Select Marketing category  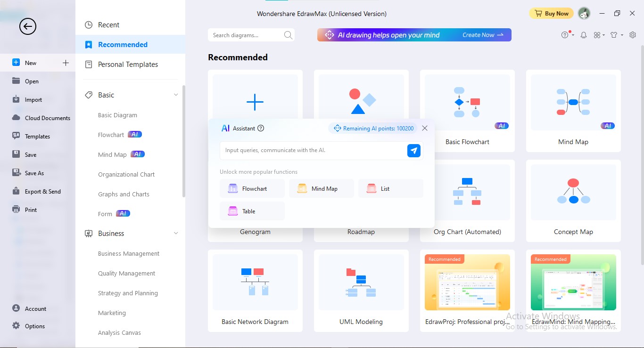[x=112, y=313]
